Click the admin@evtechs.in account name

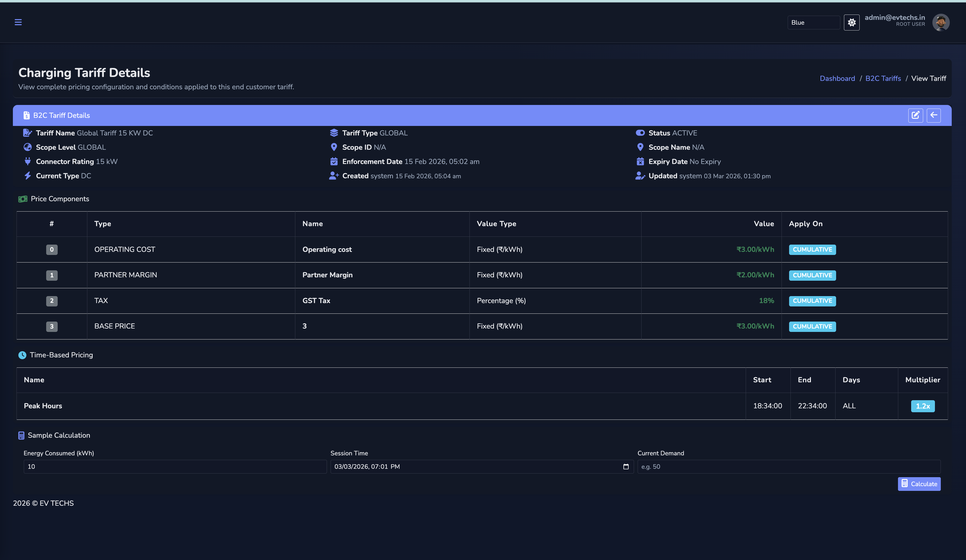pyautogui.click(x=894, y=18)
